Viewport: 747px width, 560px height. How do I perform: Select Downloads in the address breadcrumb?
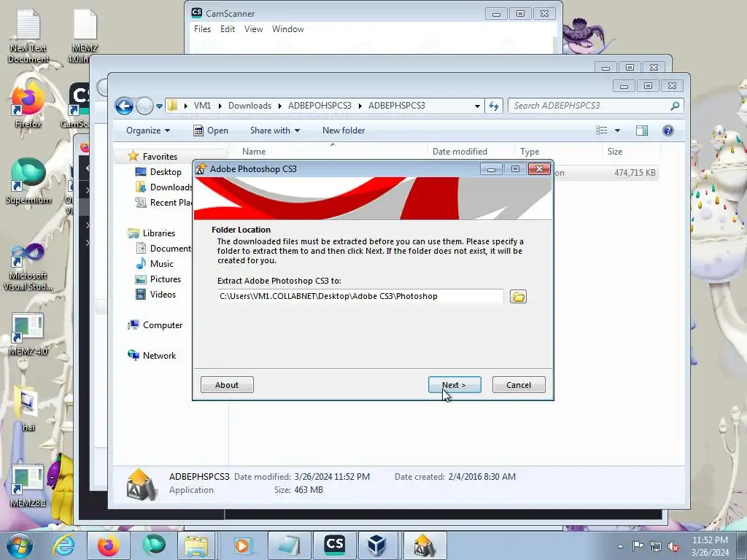249,106
